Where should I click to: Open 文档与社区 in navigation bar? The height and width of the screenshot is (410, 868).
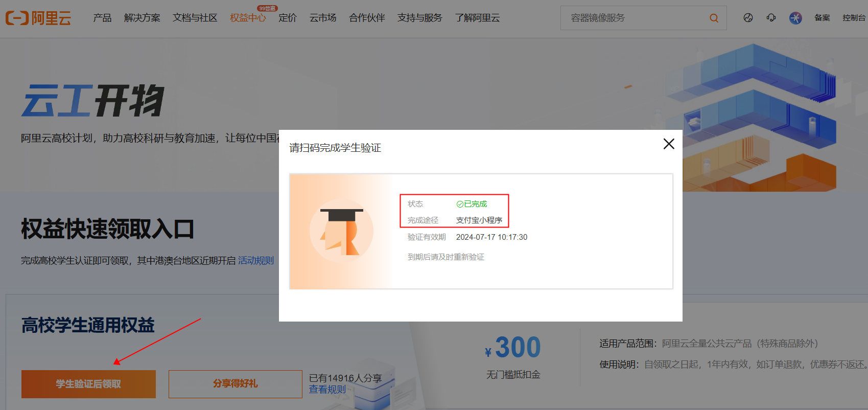pyautogui.click(x=195, y=18)
